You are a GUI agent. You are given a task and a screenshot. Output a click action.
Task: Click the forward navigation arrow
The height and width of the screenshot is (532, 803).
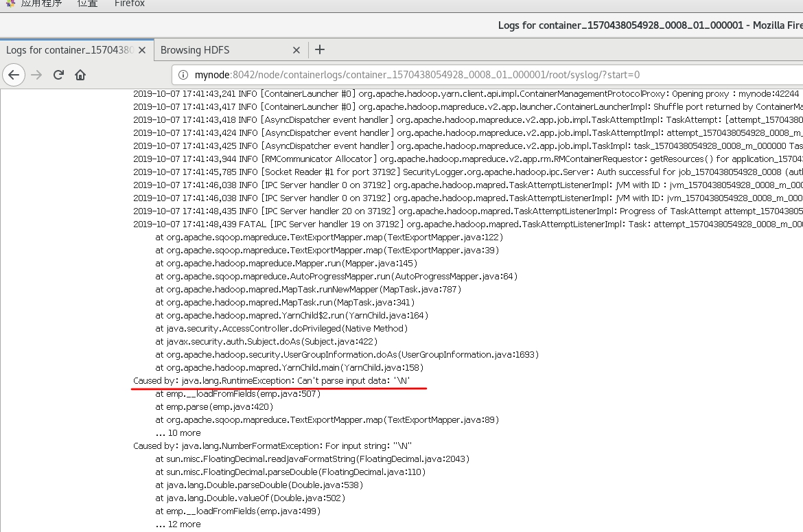click(36, 75)
